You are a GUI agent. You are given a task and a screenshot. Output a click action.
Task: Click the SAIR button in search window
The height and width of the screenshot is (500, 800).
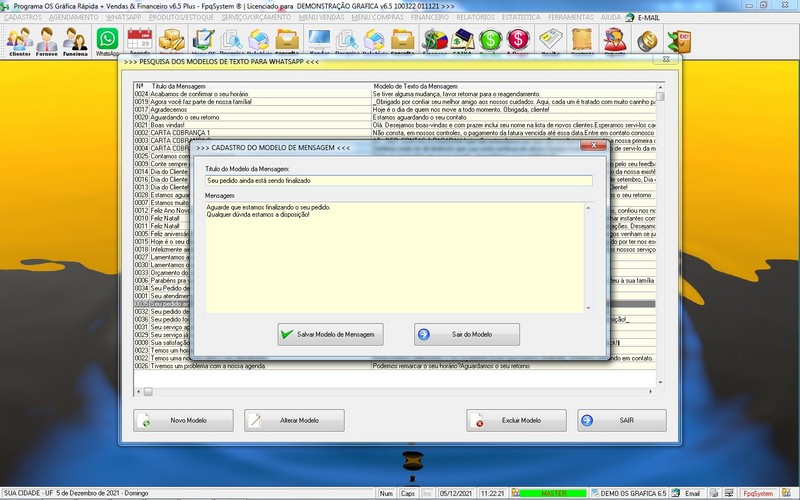(x=621, y=420)
